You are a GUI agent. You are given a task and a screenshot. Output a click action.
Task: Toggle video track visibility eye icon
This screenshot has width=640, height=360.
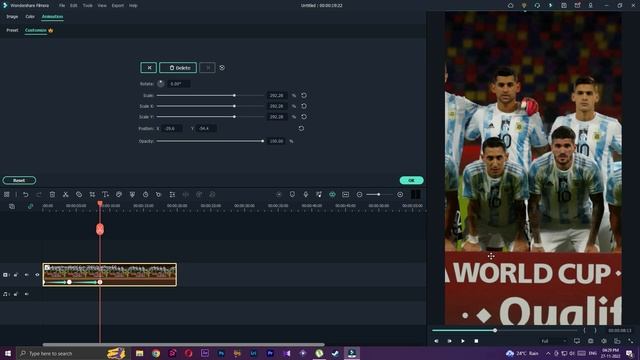point(37,275)
